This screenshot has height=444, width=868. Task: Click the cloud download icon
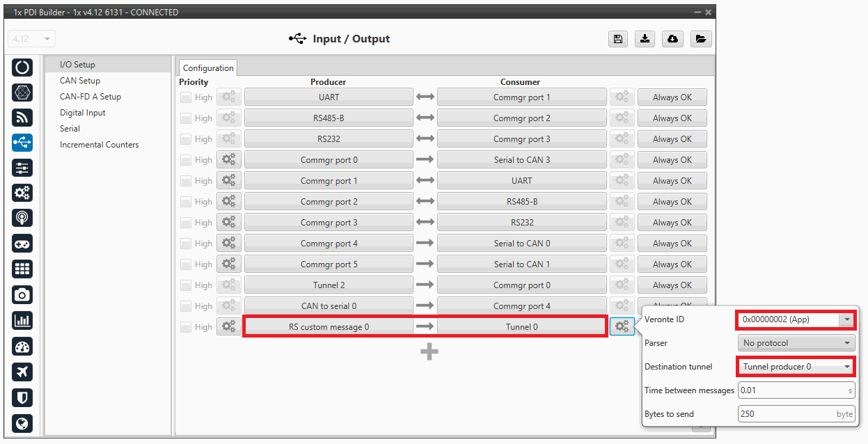tap(672, 39)
